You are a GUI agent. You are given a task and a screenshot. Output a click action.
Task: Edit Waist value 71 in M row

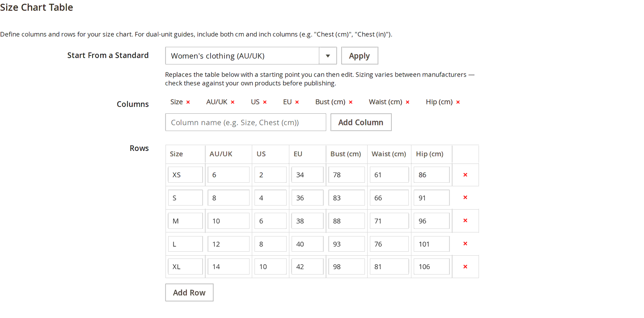[x=389, y=221]
